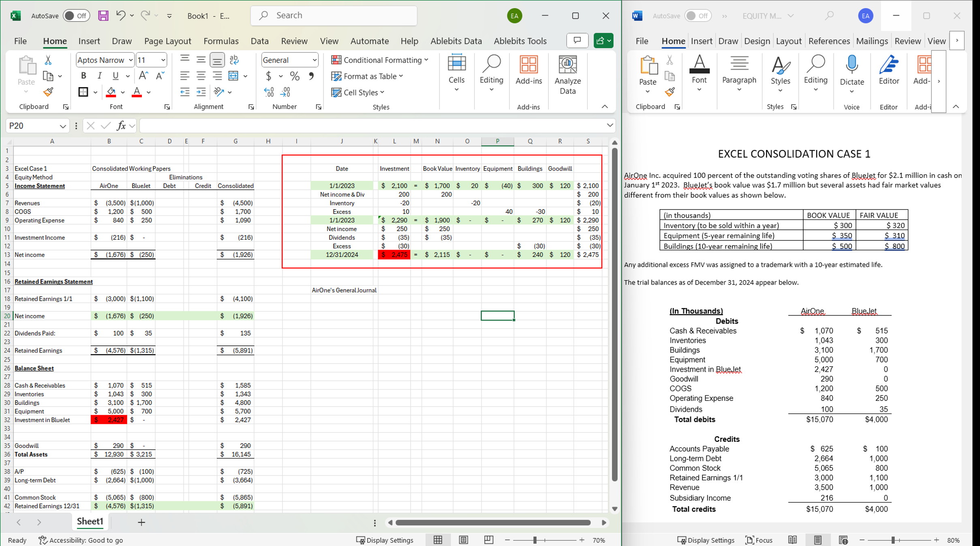980x546 pixels.
Task: Click Display Settings in Excel status bar
Action: 385,540
